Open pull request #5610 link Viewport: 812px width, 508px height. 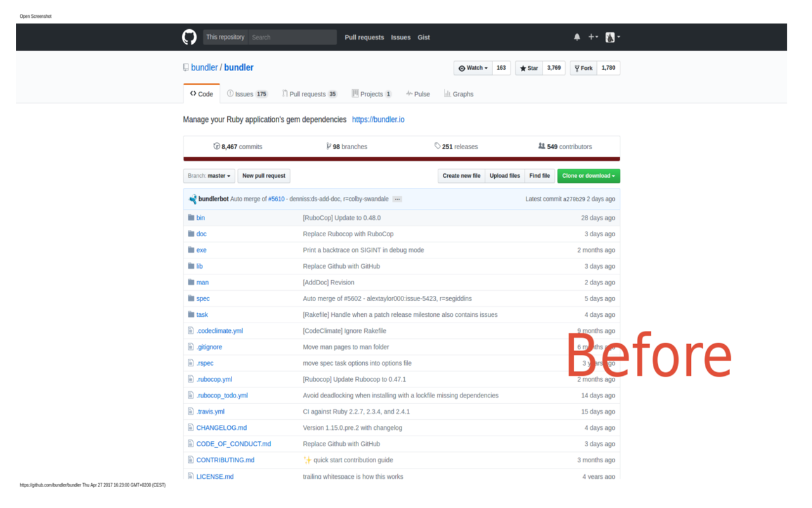tap(276, 199)
